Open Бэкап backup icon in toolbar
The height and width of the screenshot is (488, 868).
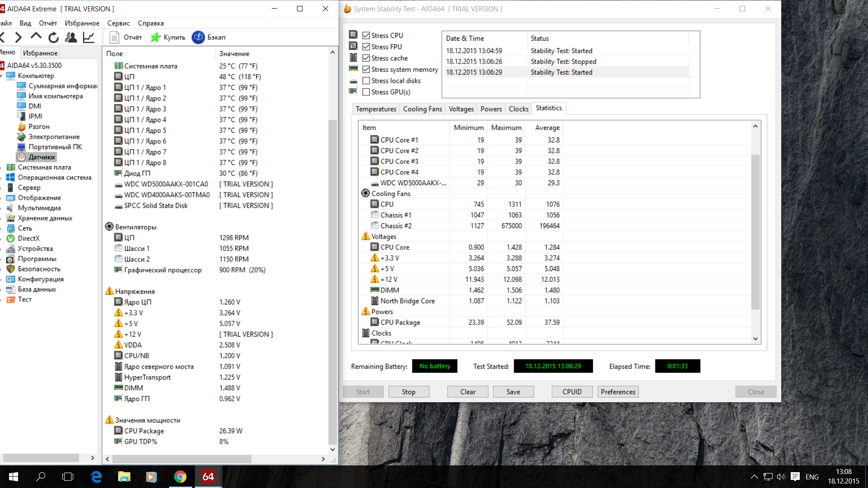[198, 38]
